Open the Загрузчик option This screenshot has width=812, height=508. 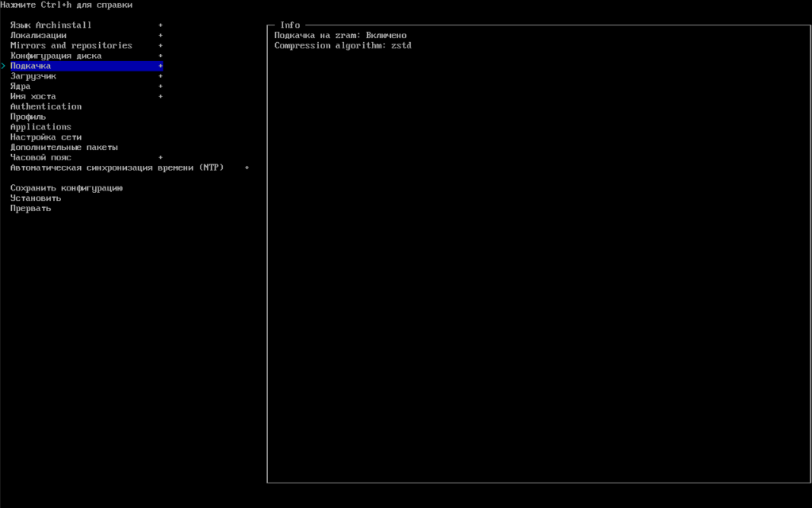click(x=33, y=76)
